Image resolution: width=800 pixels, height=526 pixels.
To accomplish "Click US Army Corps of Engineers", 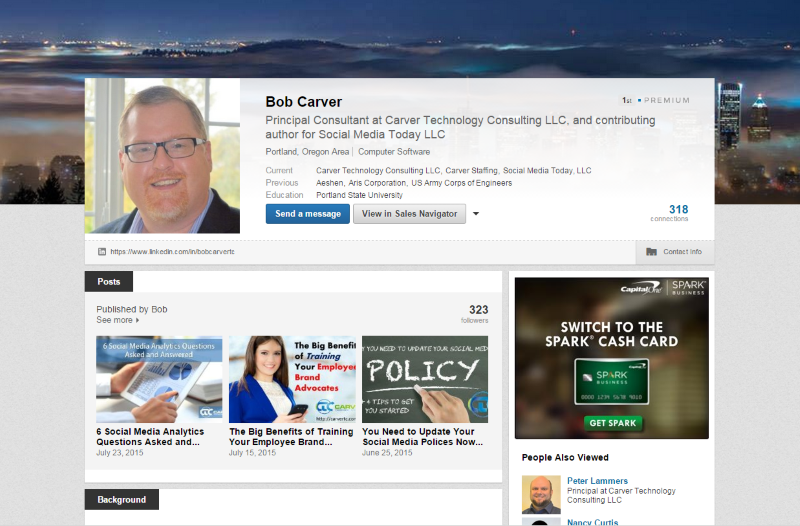I will 462,183.
